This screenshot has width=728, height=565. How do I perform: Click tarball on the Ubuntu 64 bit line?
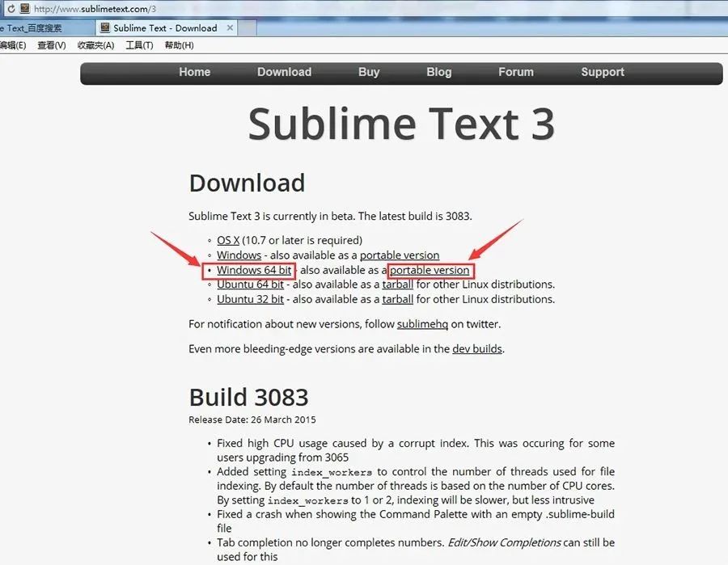[397, 285]
